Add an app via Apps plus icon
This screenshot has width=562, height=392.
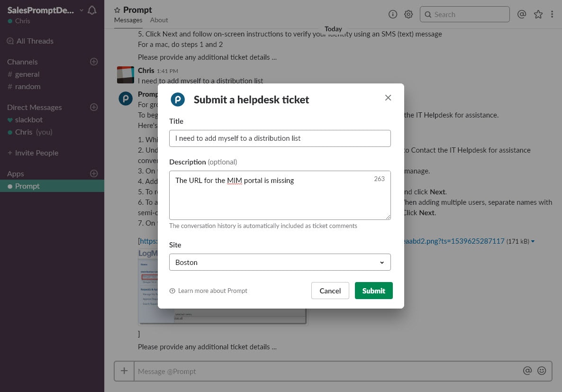(x=94, y=173)
